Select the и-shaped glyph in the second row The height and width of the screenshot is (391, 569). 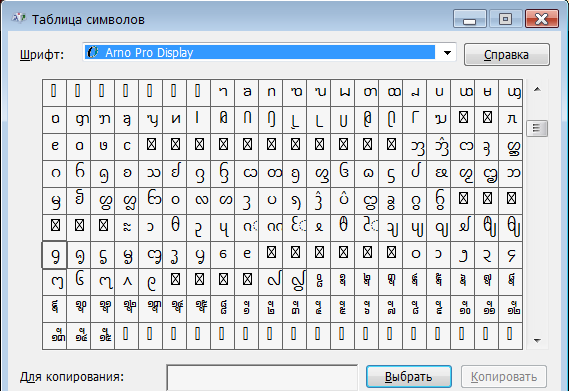(175, 119)
